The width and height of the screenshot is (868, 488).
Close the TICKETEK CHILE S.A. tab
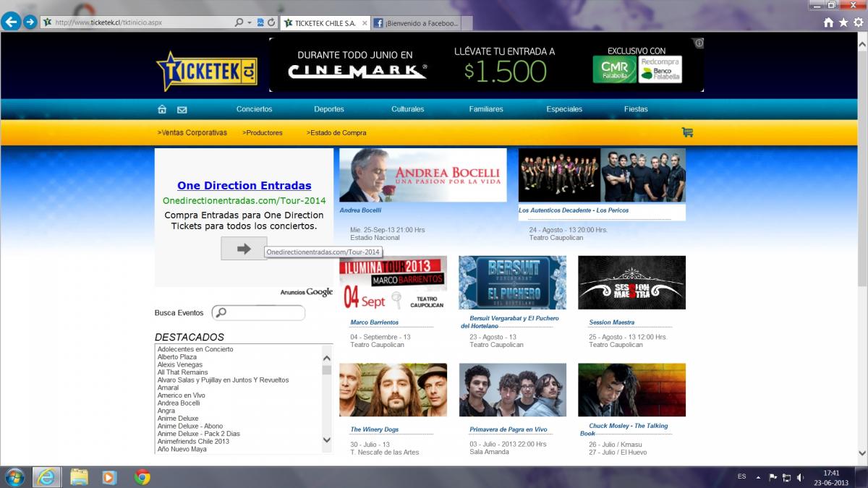[x=363, y=23]
